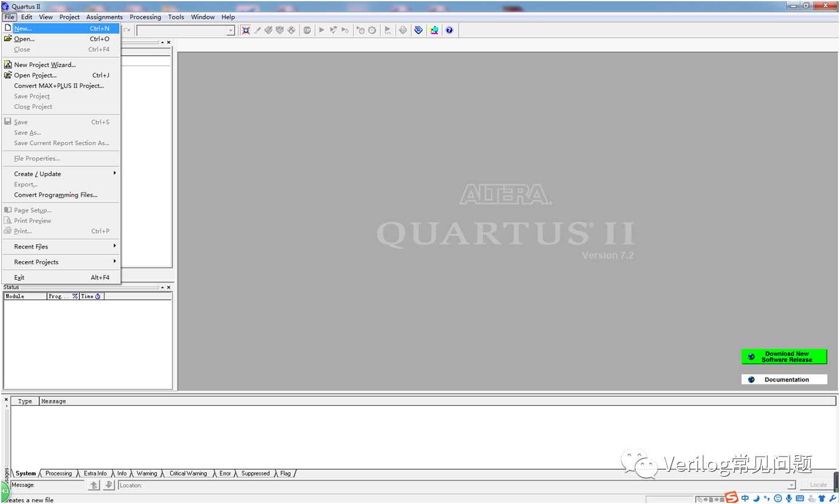Screen dimensions: 840x504
Task: Switch to the System messages tab
Action: [26, 474]
